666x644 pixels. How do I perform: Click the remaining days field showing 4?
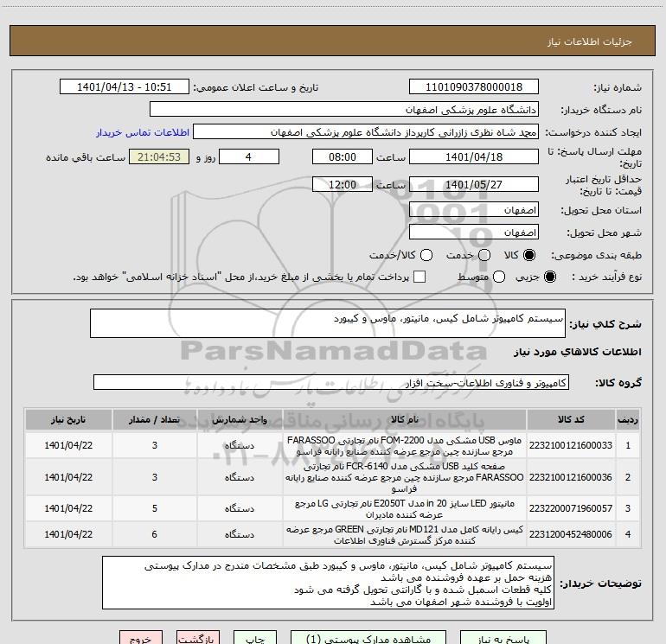click(x=249, y=157)
